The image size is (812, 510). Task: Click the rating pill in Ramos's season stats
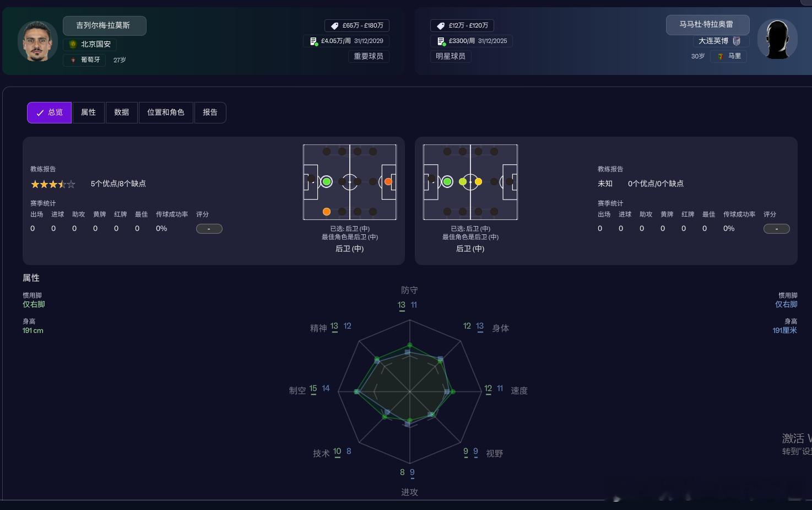click(209, 229)
